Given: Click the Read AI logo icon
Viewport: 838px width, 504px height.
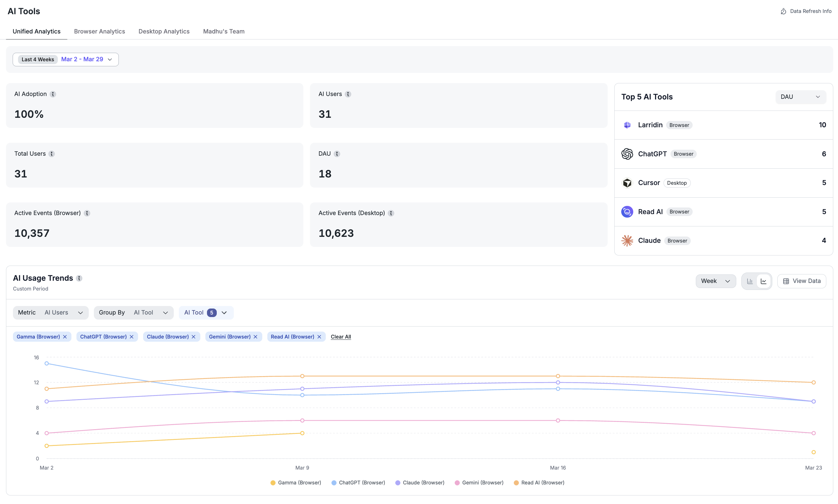Looking at the screenshot, I should 627,212.
